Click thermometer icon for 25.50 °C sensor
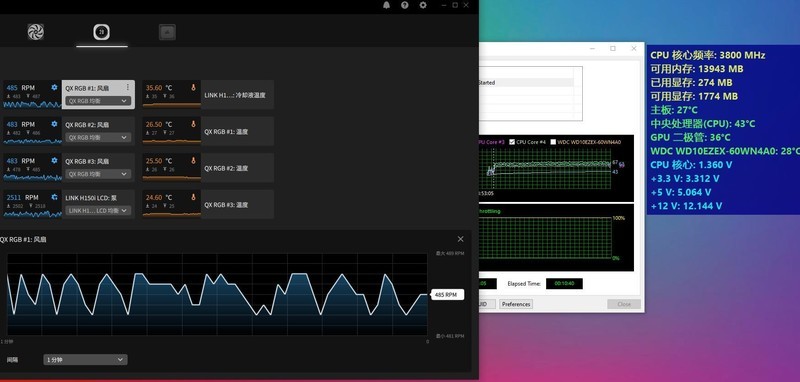The width and height of the screenshot is (800, 382). tap(193, 161)
